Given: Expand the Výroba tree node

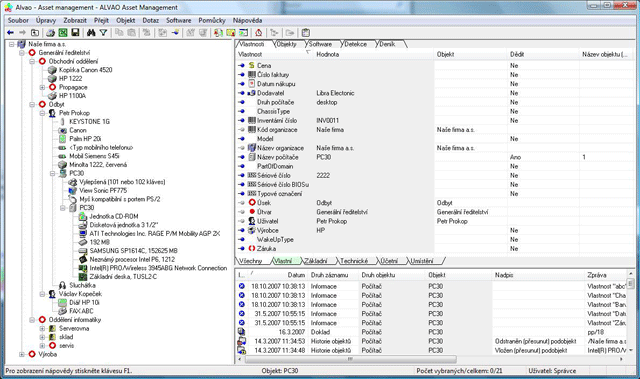Looking at the screenshot, I should (x=22, y=354).
